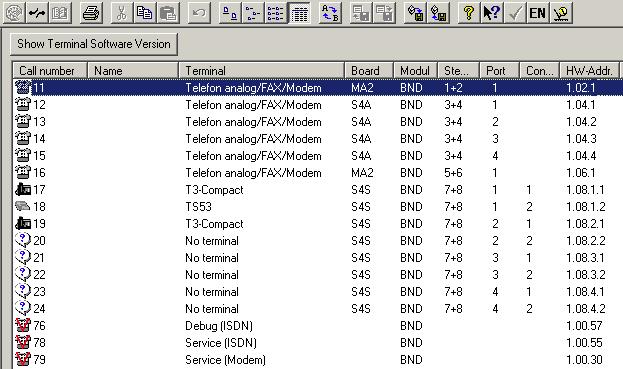Click the Ste... column header

tap(459, 71)
